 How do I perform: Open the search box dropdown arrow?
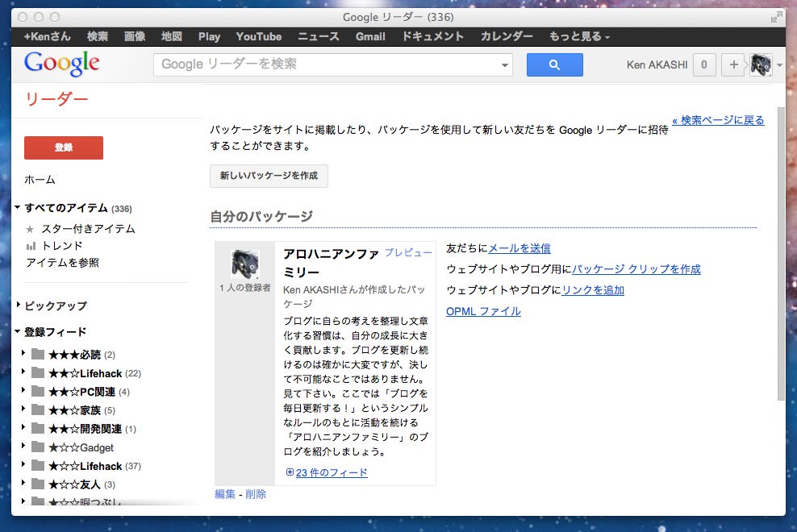coord(504,65)
